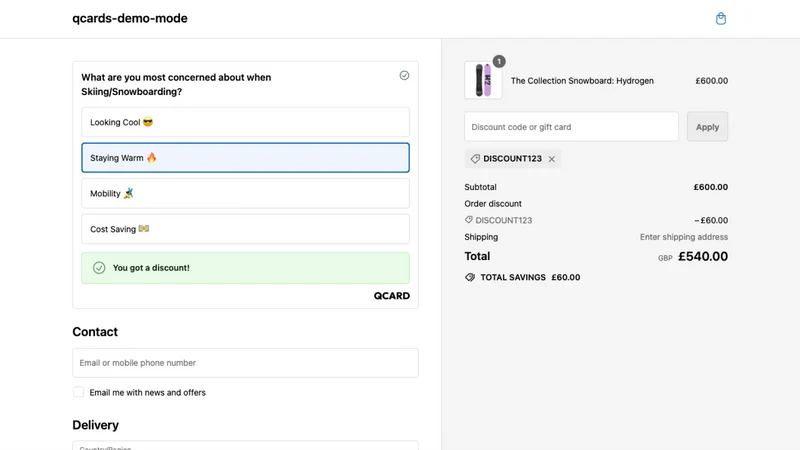Choose the Cost Saving answer option
Image resolution: width=800 pixels, height=450 pixels.
click(245, 229)
